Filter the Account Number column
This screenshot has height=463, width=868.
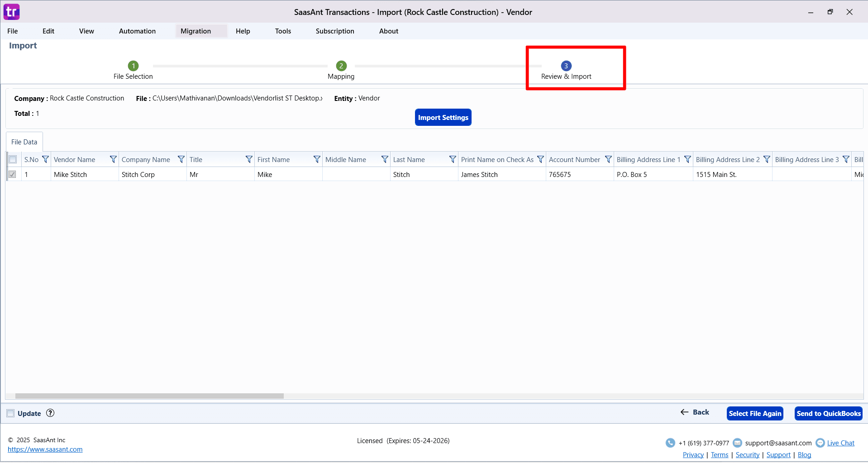tap(608, 159)
